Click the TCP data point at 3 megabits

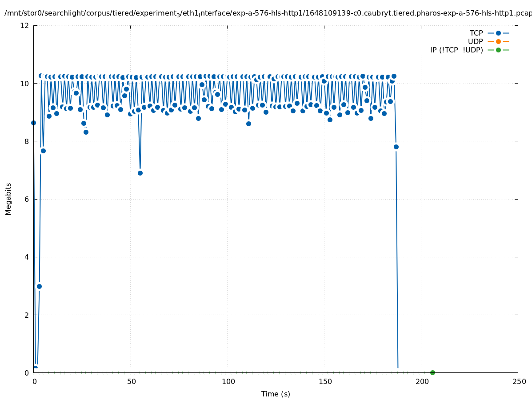click(x=39, y=286)
